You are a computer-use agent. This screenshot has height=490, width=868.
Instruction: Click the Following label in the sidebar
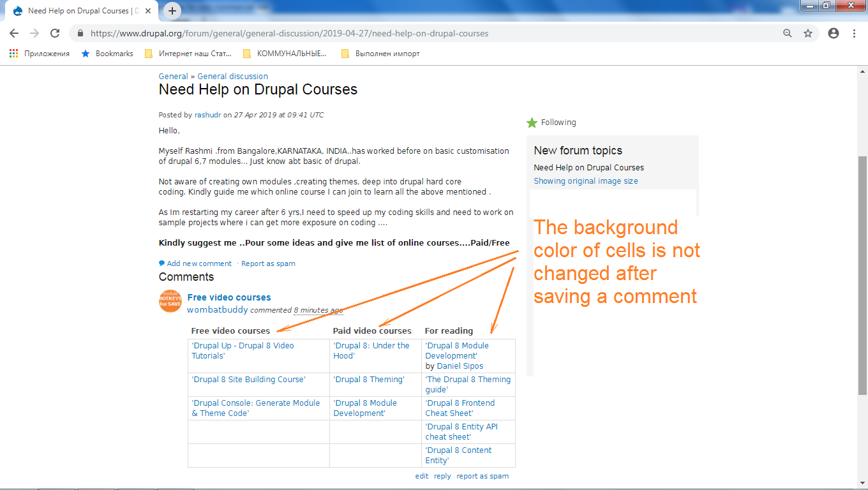(558, 122)
